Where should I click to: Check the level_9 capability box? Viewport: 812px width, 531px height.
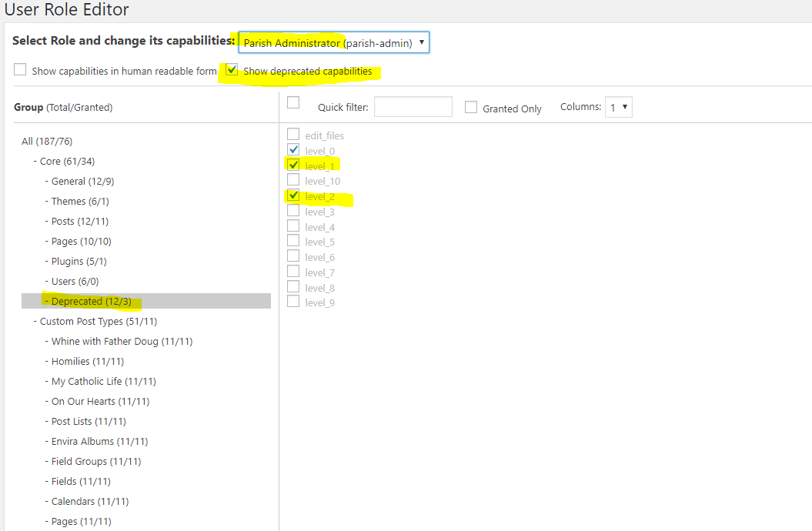[293, 302]
